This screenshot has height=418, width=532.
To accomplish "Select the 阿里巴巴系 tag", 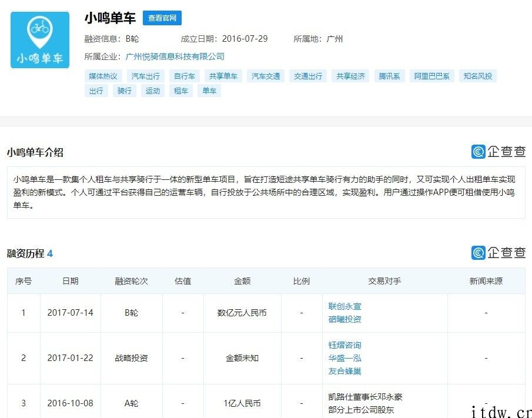I will [x=431, y=76].
